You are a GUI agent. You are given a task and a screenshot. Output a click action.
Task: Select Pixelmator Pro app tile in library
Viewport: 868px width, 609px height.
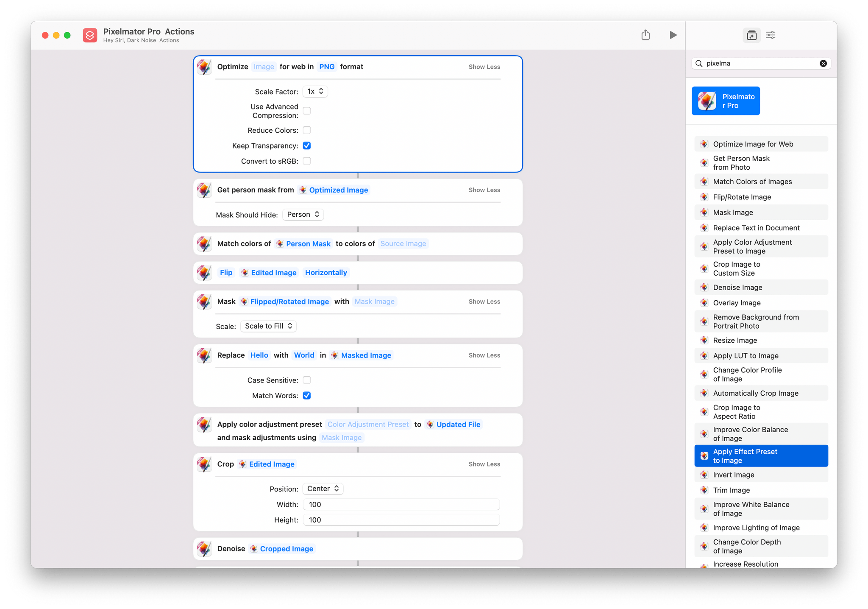pos(726,101)
